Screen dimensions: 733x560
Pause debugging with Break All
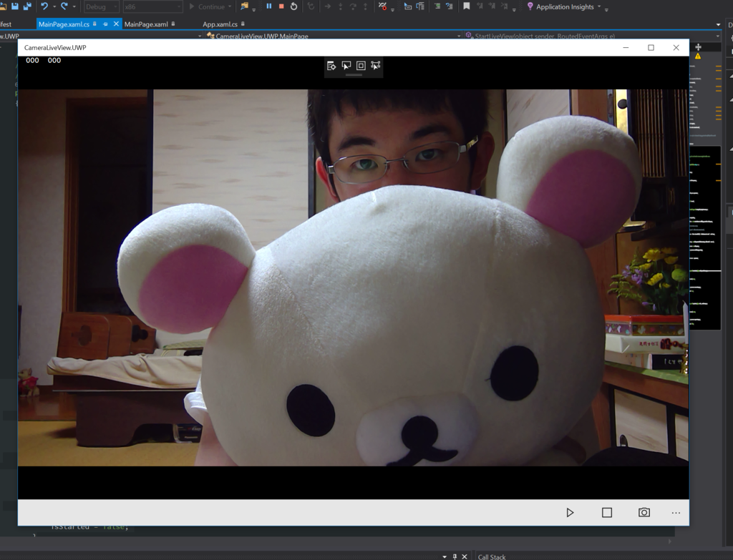(269, 6)
